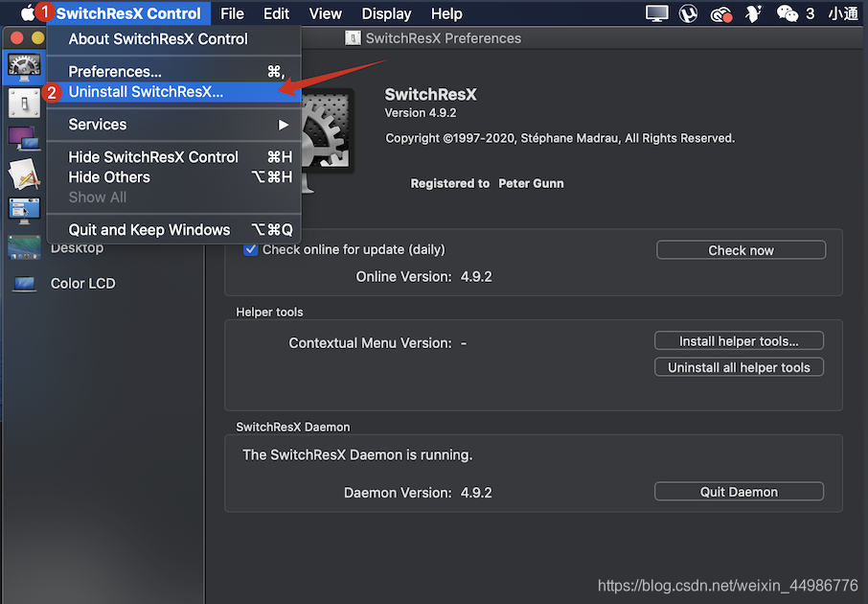Image resolution: width=868 pixels, height=604 pixels.
Task: Open the Display menu
Action: 386,13
